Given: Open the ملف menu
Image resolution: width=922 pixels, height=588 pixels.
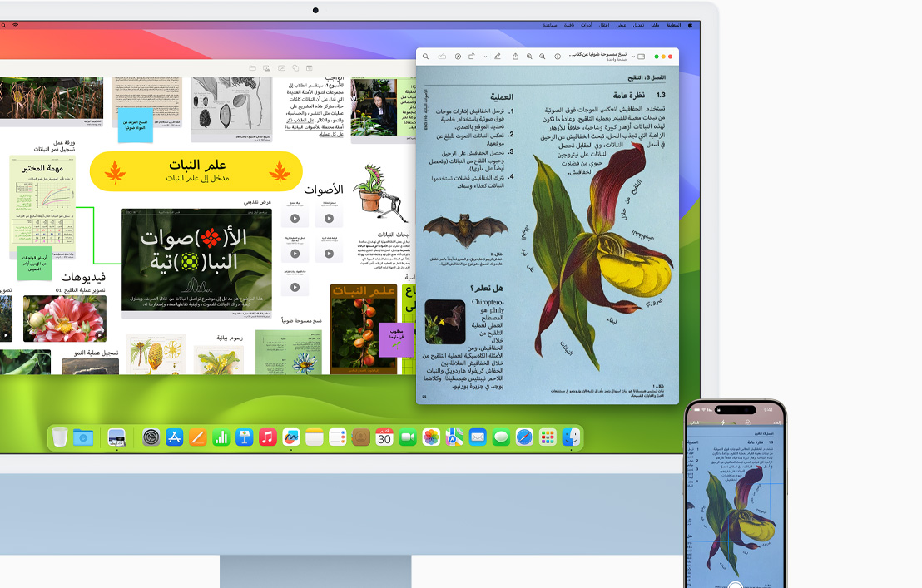Looking at the screenshot, I should [655, 25].
